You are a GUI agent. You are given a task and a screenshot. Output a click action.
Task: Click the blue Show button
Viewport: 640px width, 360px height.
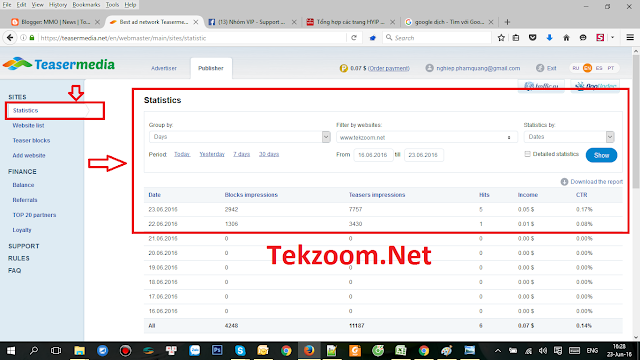[601, 155]
